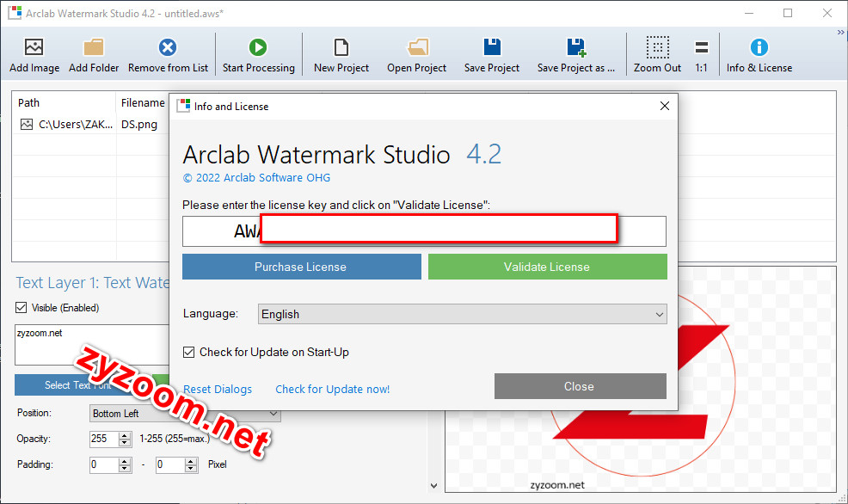Decrease second Padding value with down arrow
Image resolution: width=848 pixels, height=504 pixels.
[x=191, y=469]
